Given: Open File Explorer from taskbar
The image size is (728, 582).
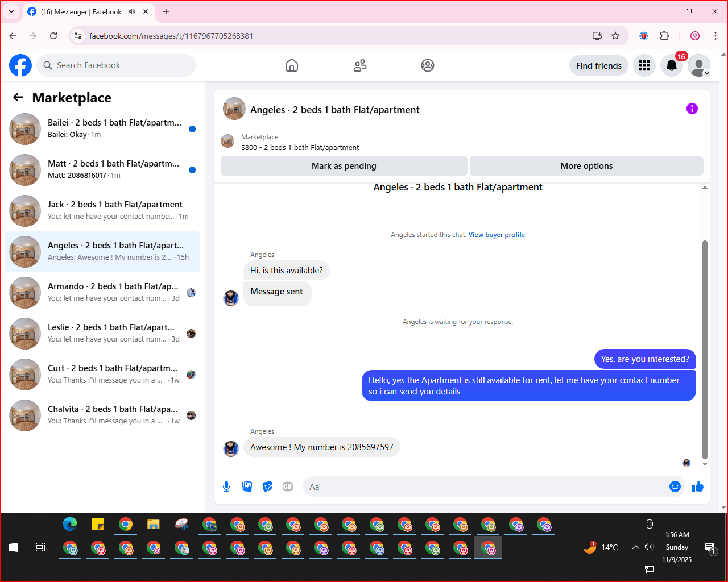Looking at the screenshot, I should coord(154,524).
